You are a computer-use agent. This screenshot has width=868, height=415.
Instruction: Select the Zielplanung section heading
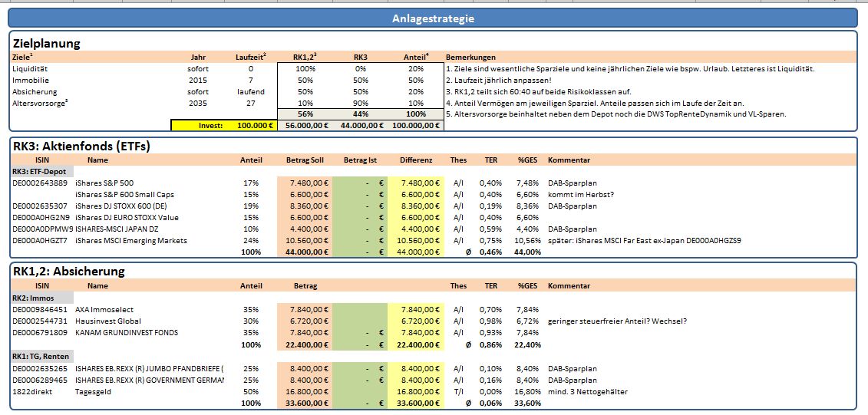47,44
